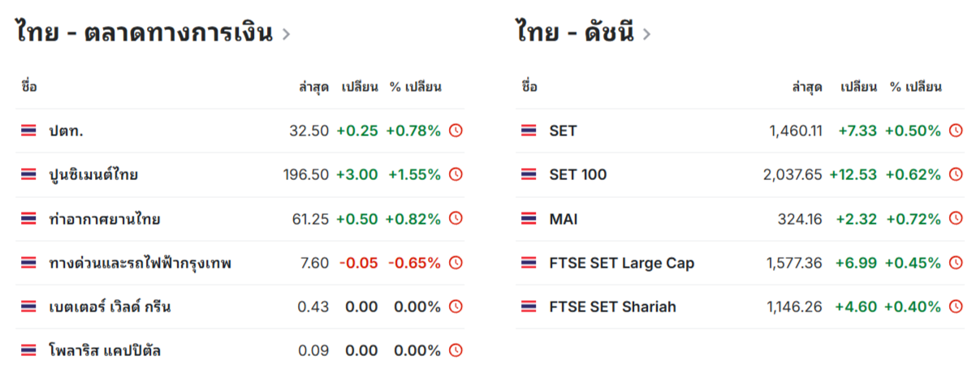Open the ไทย - ตลาดทางการเงิน heading

click(x=144, y=32)
